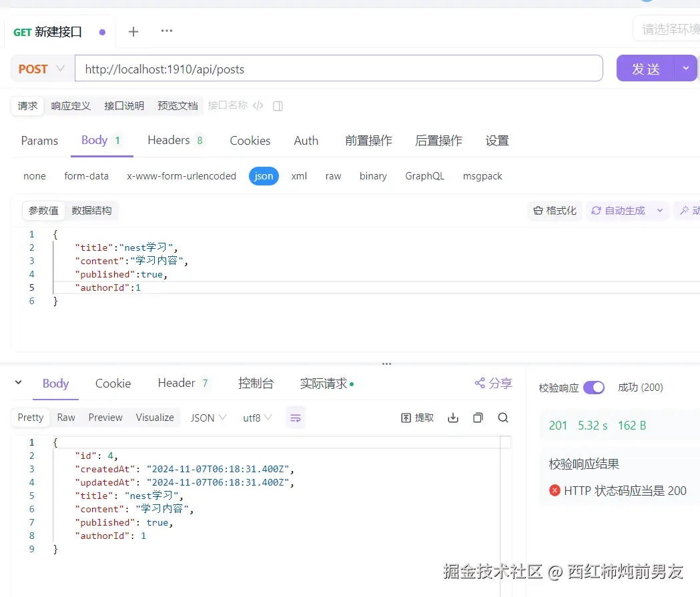Select the 请求 request tab

pyautogui.click(x=27, y=106)
